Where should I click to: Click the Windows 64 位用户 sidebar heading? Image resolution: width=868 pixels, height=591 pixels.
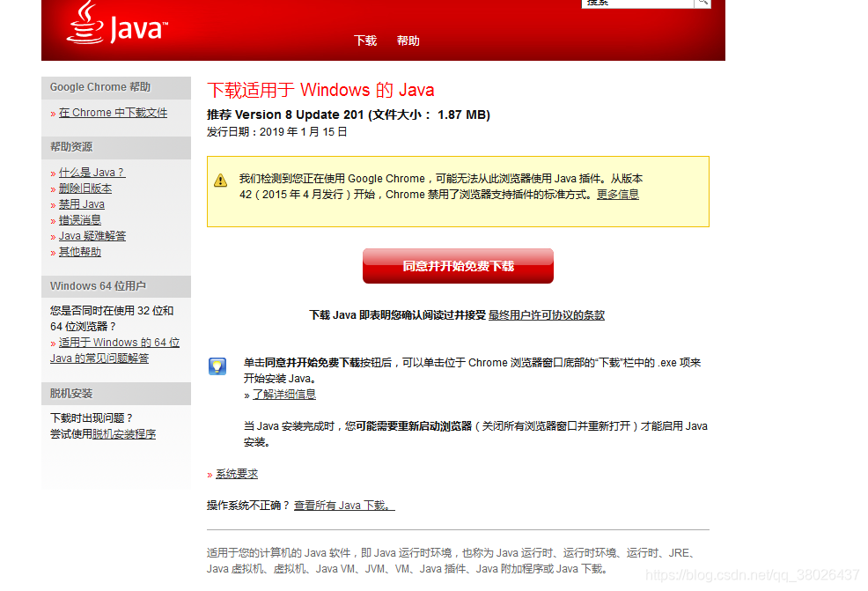[x=98, y=285]
